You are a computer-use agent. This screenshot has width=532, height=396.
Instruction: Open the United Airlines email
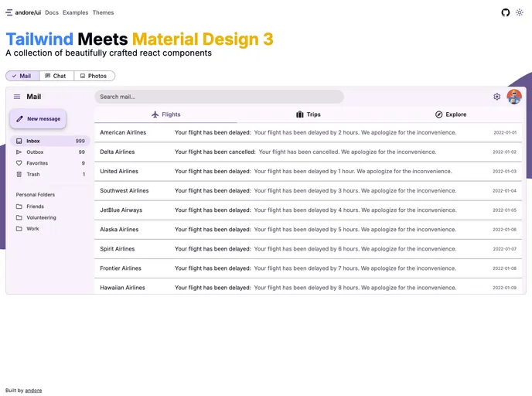308,171
